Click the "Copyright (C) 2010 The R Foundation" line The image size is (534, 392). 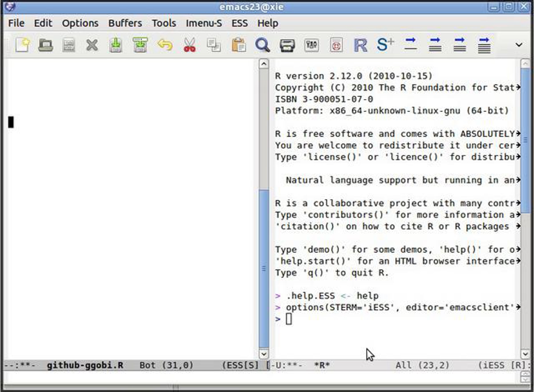[x=398, y=88]
